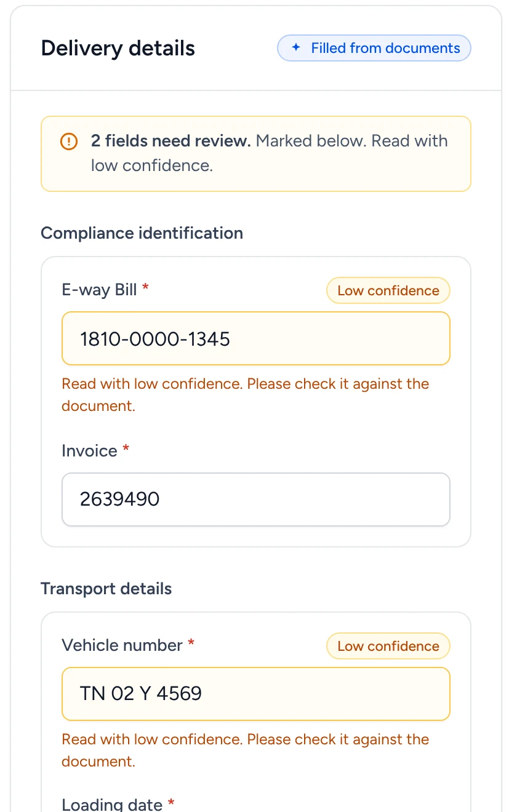Click the E-way Bill field label

[99, 290]
